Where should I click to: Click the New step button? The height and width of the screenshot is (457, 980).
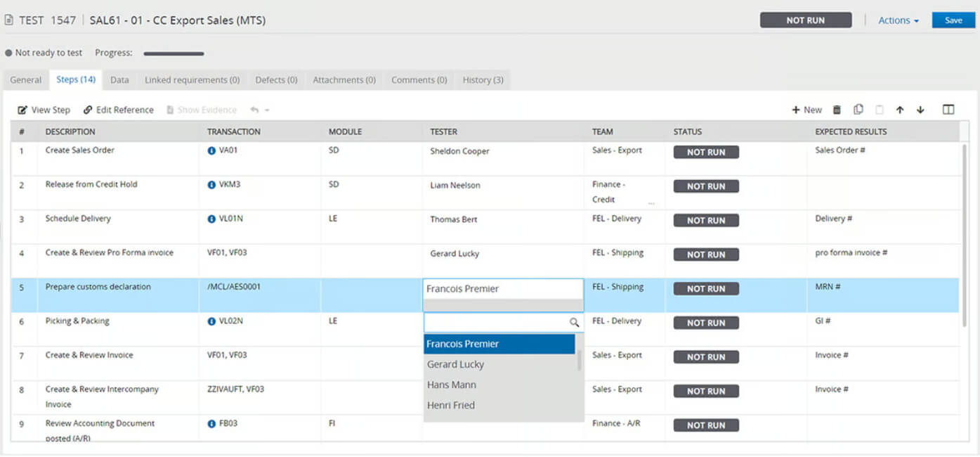pyautogui.click(x=806, y=110)
